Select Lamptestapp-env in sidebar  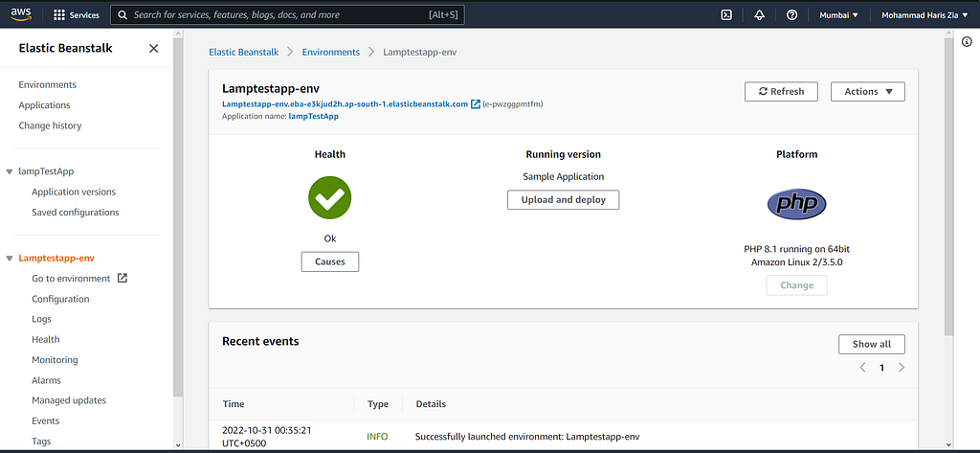(x=56, y=258)
